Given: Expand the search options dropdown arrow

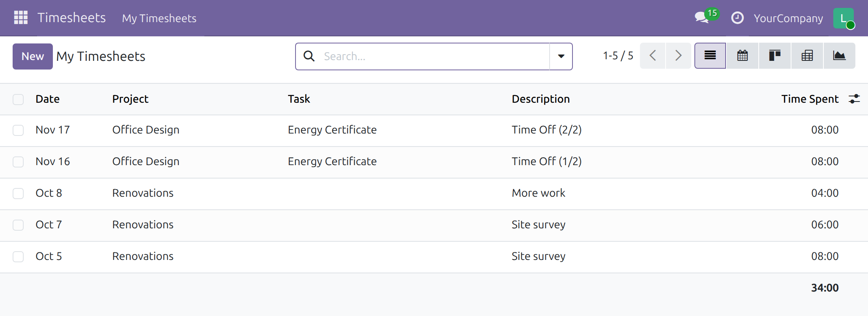Looking at the screenshot, I should (x=561, y=56).
